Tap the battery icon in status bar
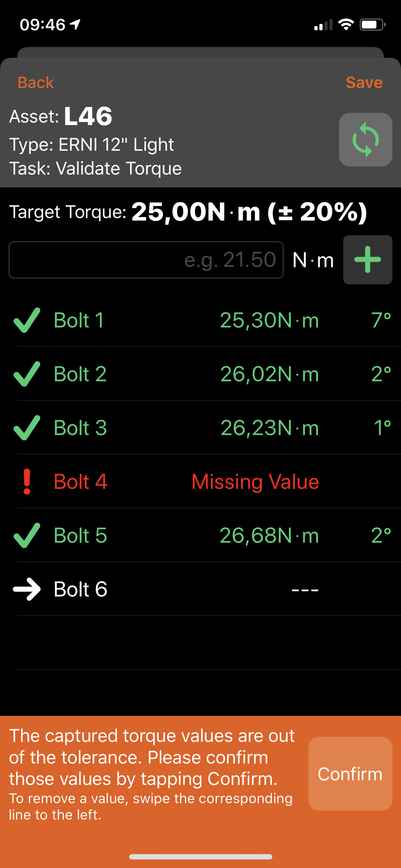401x868 pixels. [372, 25]
